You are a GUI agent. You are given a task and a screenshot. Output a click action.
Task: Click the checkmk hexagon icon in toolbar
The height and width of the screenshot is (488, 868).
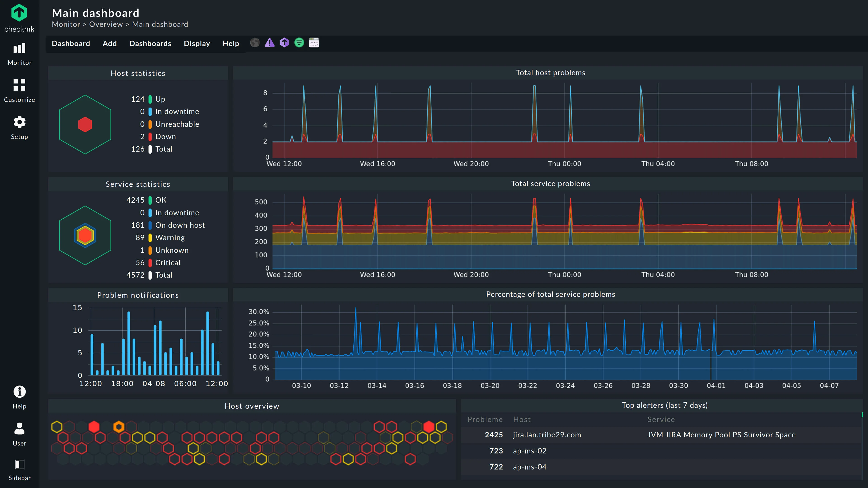point(284,43)
